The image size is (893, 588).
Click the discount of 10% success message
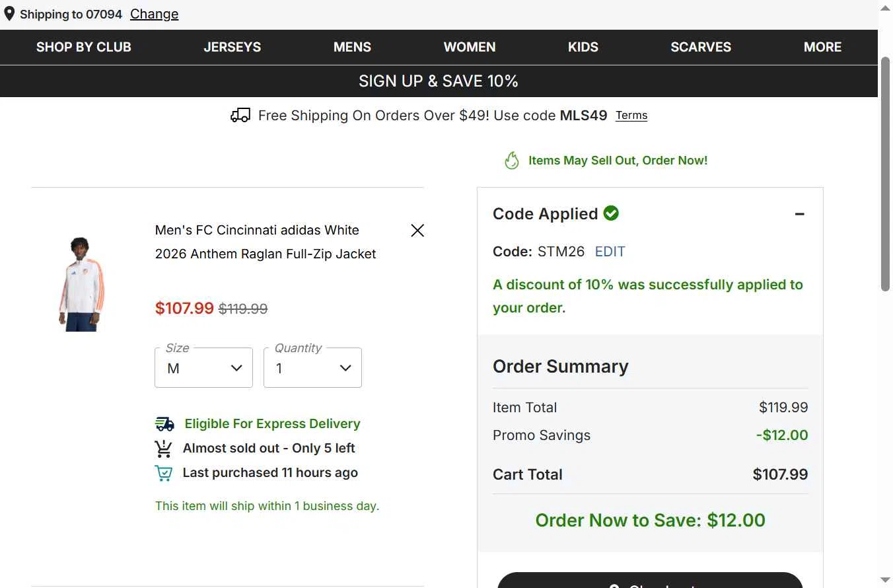click(648, 296)
